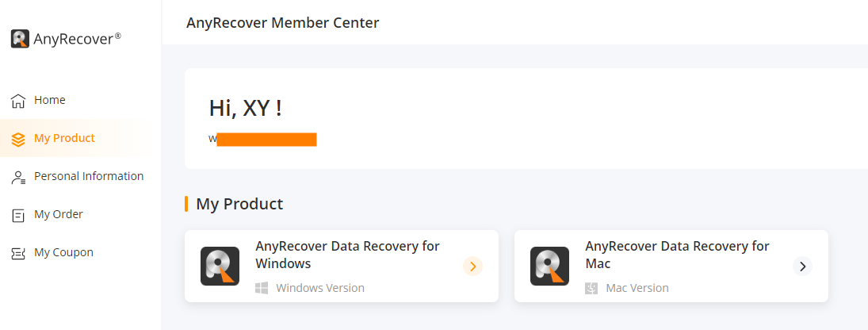Click the Windows logo version icon
Viewport: 868px width, 330px height.
click(262, 288)
